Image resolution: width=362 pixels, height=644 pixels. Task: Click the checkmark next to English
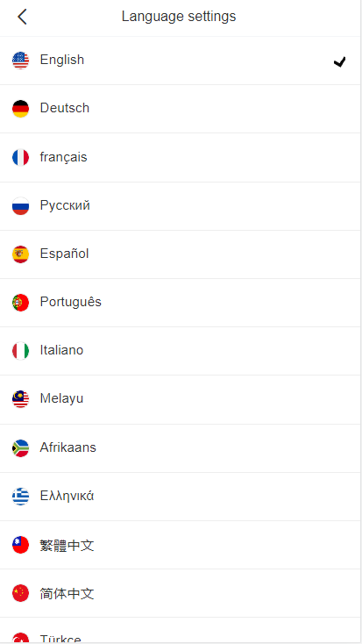pyautogui.click(x=340, y=61)
